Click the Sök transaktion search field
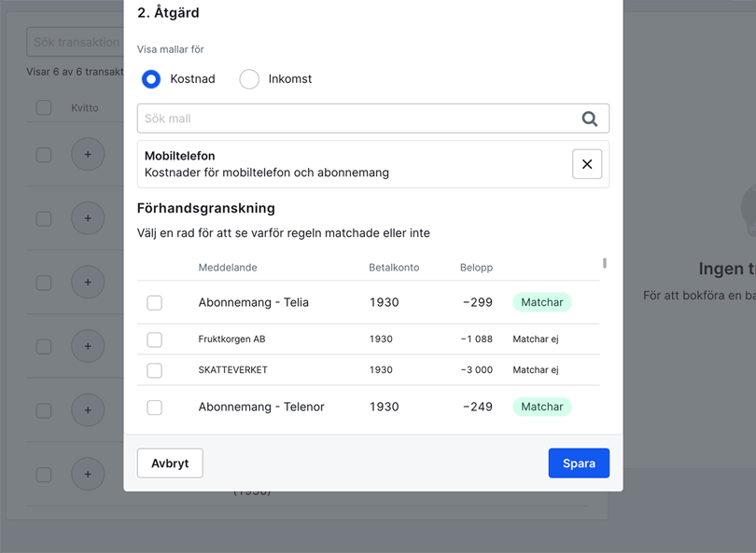The width and height of the screenshot is (756, 553). [75, 42]
